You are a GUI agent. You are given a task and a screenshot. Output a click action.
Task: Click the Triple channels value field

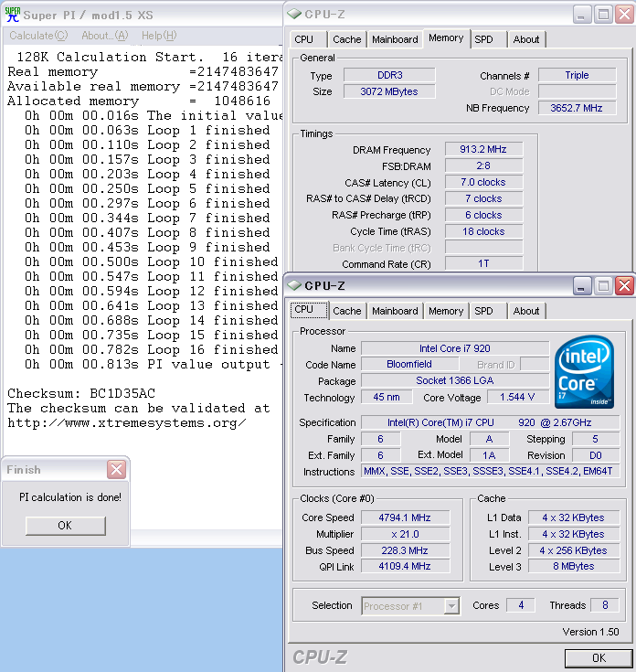pos(577,75)
